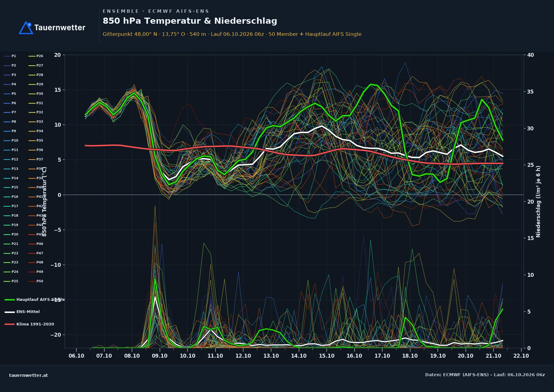Image resolution: width=554 pixels, height=392 pixels.
Task: Select legend entry P26
Action: click(x=36, y=56)
